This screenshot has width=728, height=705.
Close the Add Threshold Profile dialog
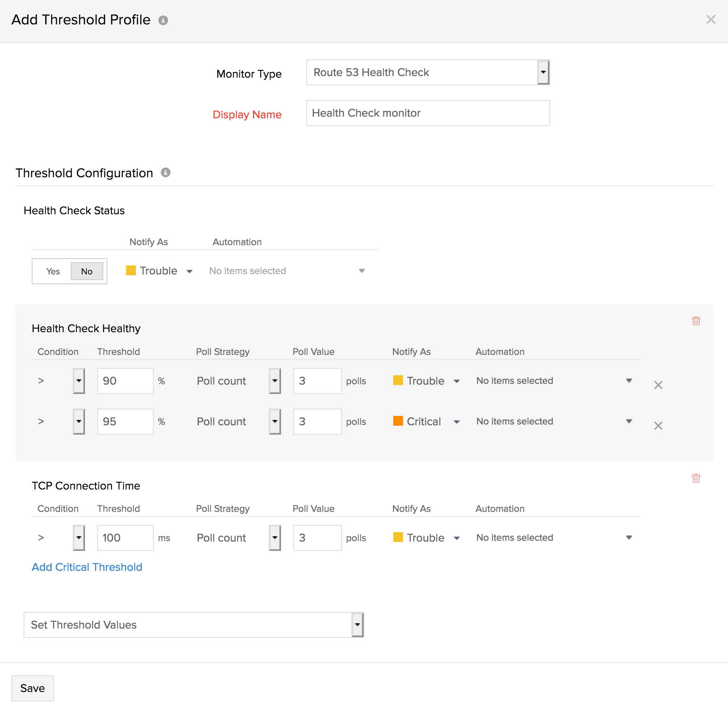point(711,20)
